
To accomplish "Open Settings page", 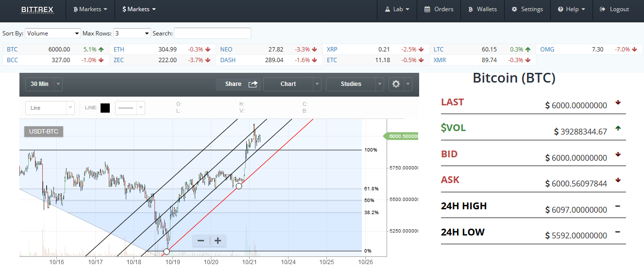I will tap(527, 9).
